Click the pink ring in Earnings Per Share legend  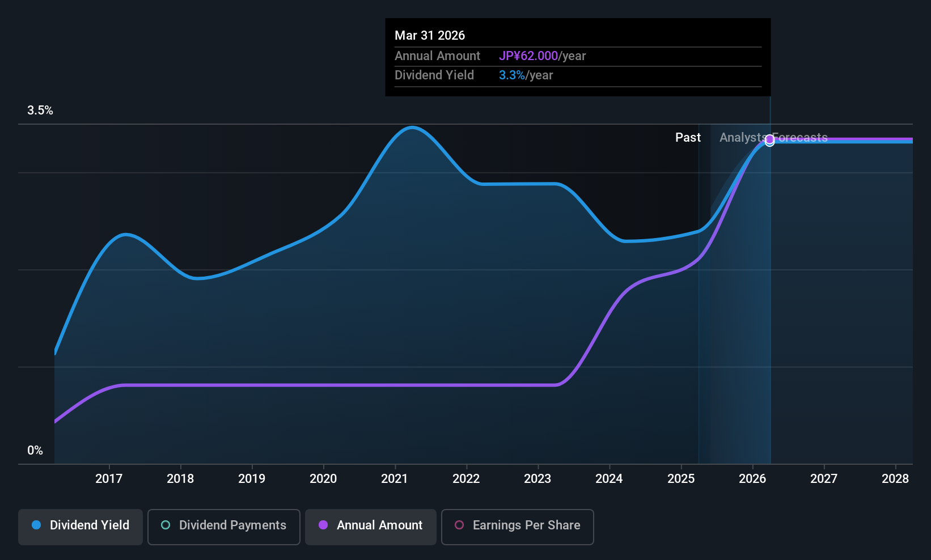[459, 525]
